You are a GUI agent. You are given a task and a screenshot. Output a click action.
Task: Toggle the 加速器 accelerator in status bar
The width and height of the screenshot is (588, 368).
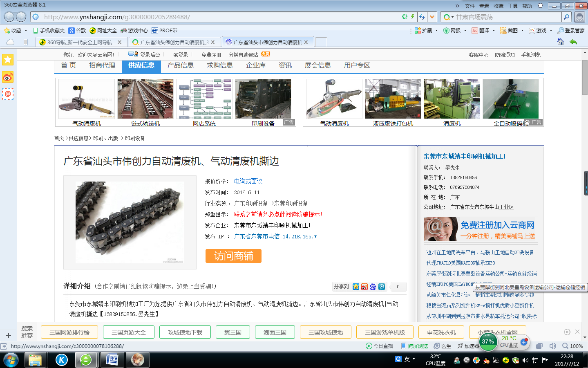pyautogui.click(x=468, y=346)
